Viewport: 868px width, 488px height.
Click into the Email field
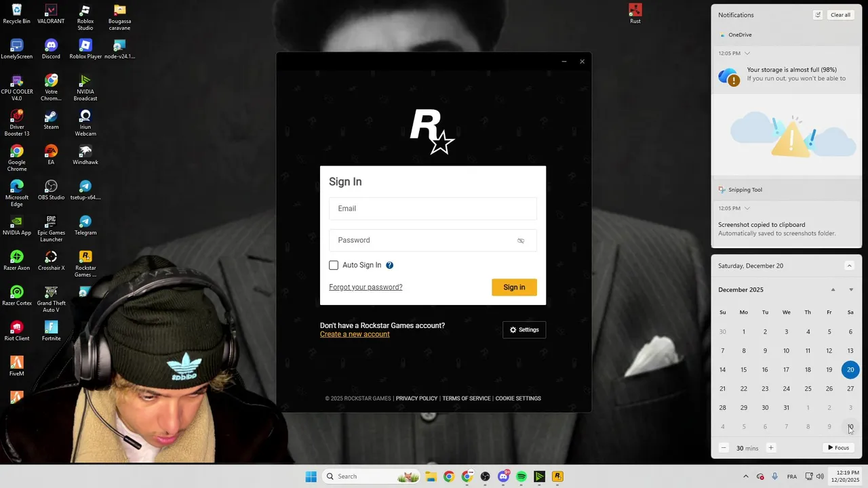pyautogui.click(x=433, y=209)
